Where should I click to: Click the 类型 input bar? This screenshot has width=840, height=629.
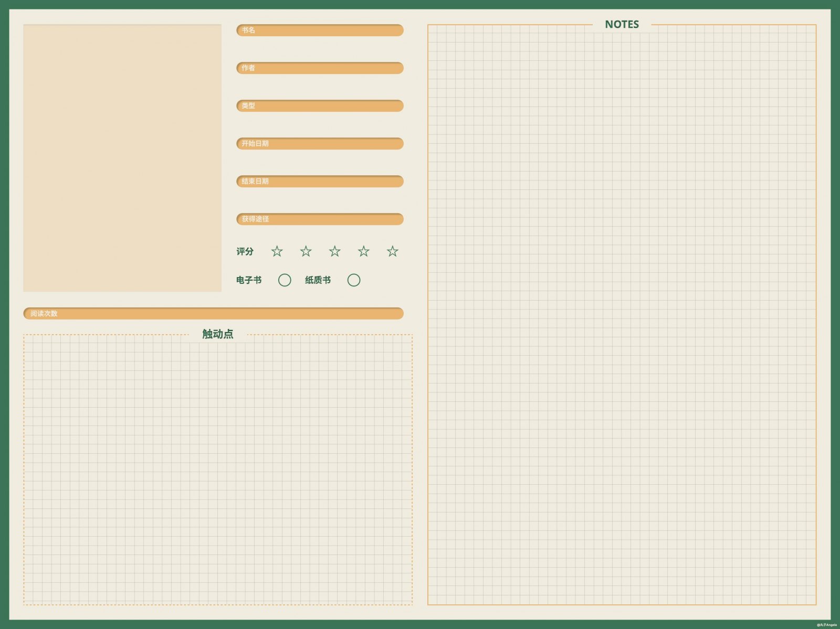[320, 106]
